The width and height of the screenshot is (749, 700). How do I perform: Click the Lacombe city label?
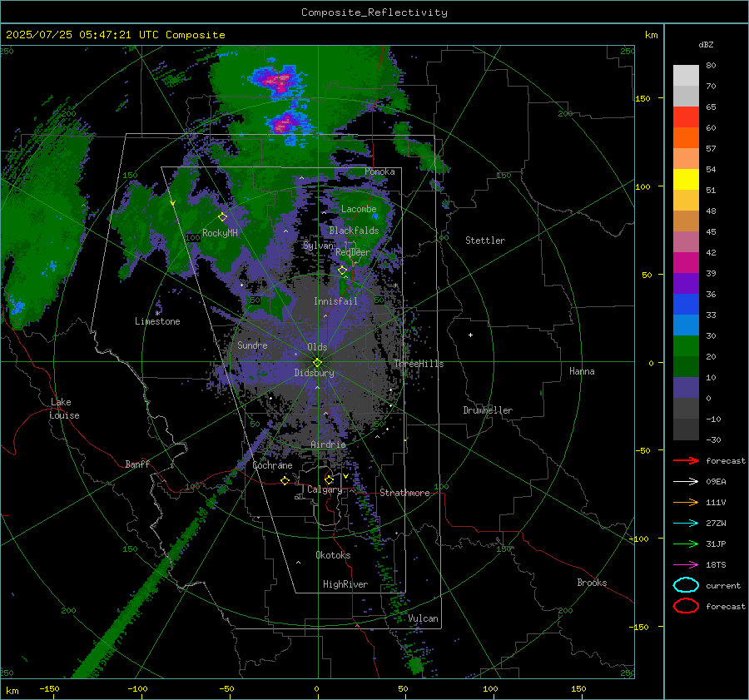[x=359, y=209]
